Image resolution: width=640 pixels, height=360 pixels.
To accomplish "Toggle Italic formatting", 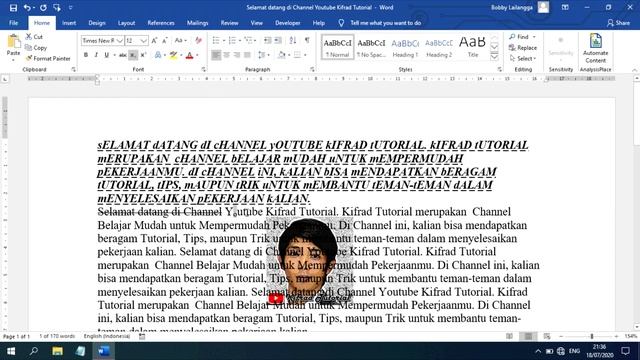I will [x=96, y=55].
